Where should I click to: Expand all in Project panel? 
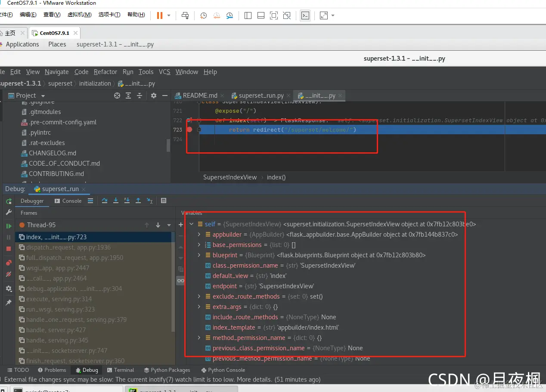point(128,96)
